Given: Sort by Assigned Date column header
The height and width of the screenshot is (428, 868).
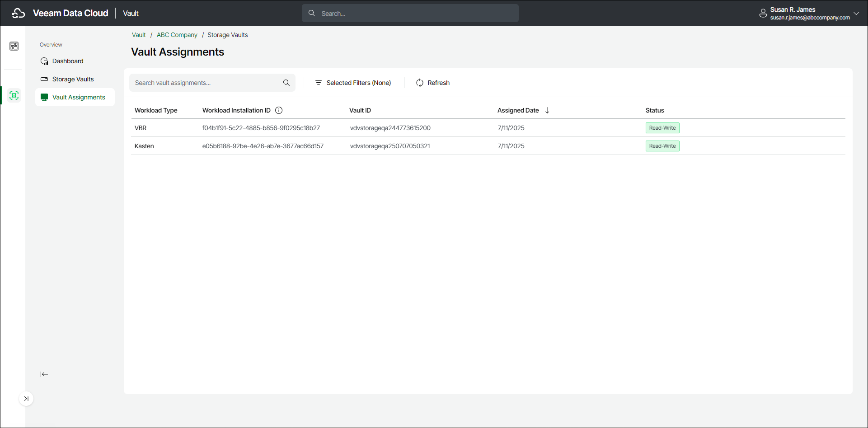Looking at the screenshot, I should click(518, 110).
